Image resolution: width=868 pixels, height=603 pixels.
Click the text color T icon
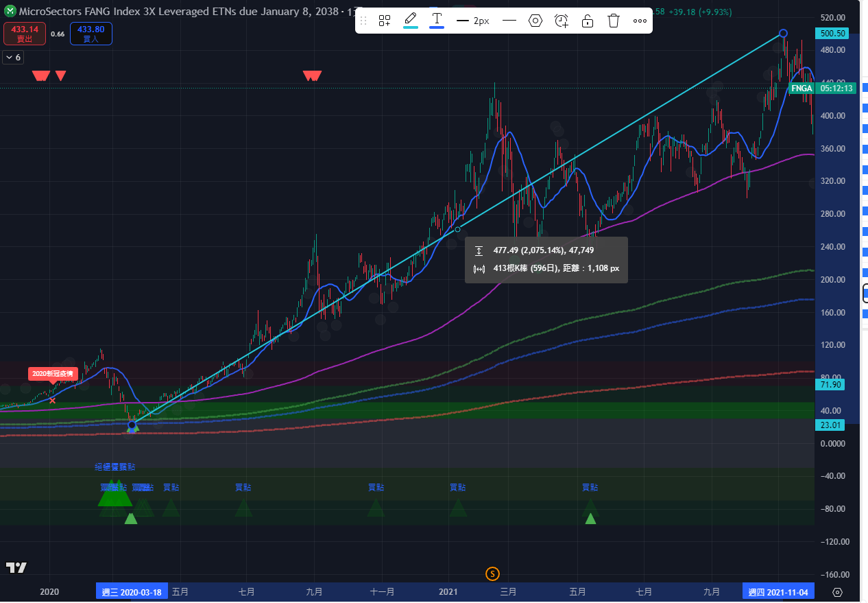tap(437, 20)
